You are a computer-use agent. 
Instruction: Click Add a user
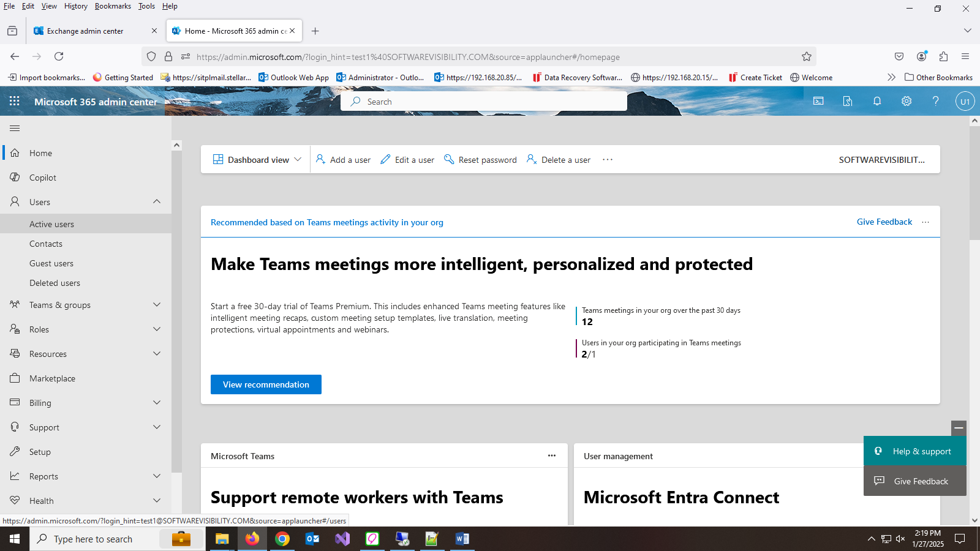tap(343, 160)
